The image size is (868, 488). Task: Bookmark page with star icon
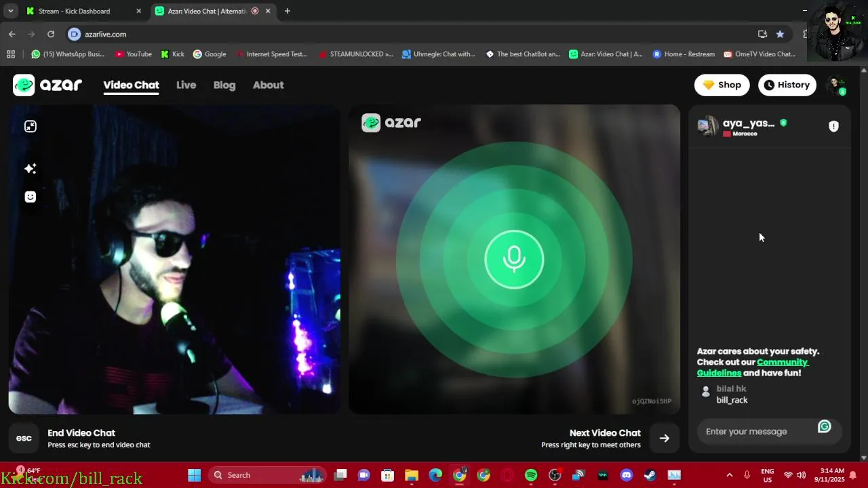click(780, 34)
